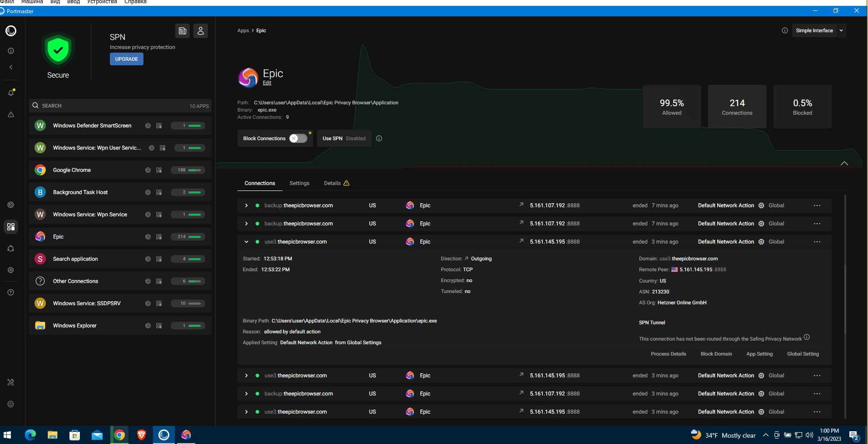Click the settings gear on the first backup.theepicbrowser.com row
868x444 pixels.
(761, 205)
